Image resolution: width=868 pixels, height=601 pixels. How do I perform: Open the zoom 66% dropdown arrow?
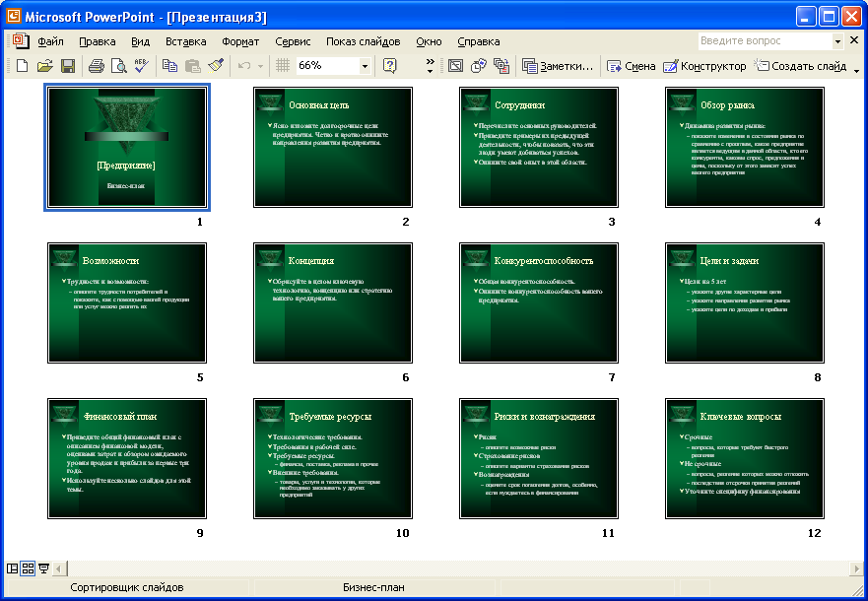365,66
